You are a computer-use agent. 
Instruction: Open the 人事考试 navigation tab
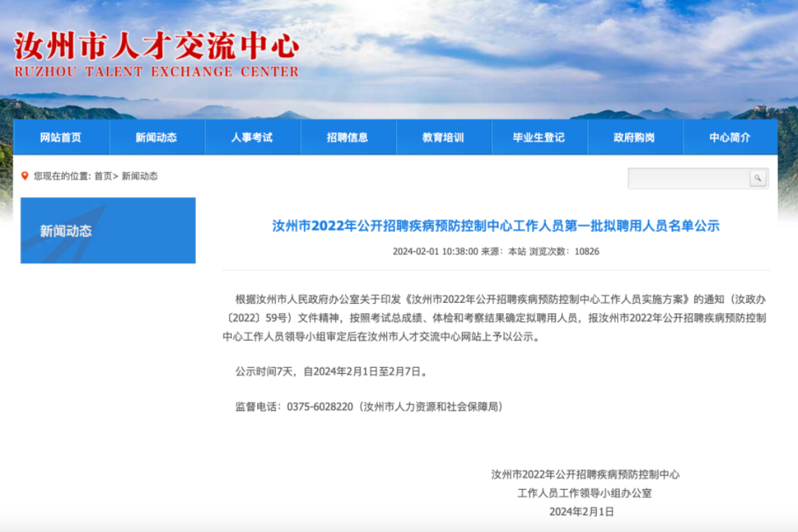click(x=252, y=137)
